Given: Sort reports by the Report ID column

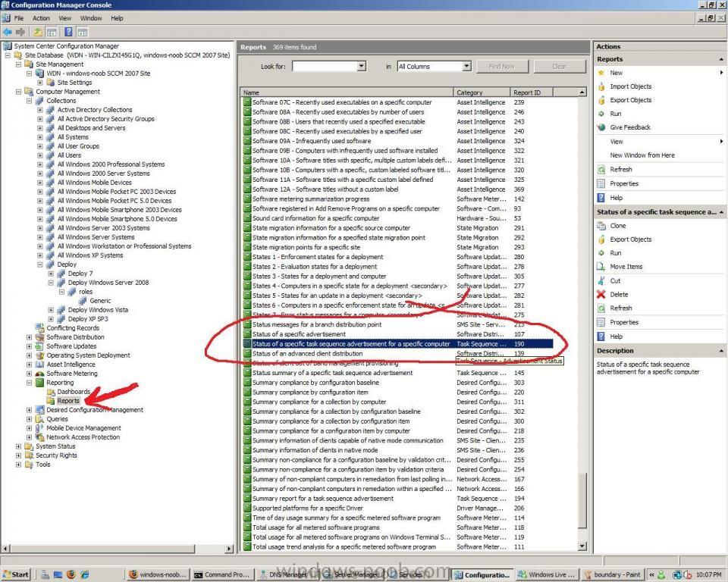Looking at the screenshot, I should click(531, 92).
